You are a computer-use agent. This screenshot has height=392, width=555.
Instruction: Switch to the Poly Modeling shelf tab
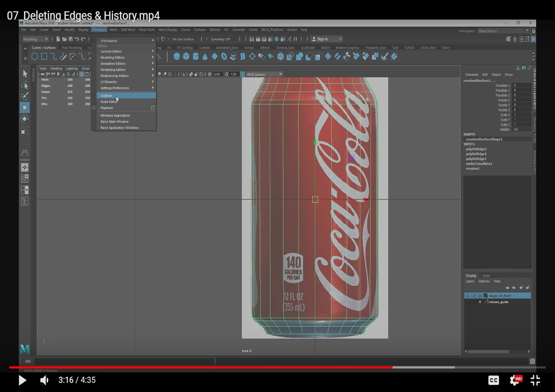click(x=72, y=47)
